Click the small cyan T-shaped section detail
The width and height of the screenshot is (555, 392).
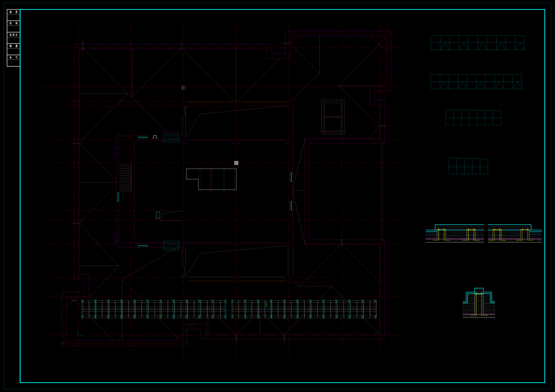479,304
